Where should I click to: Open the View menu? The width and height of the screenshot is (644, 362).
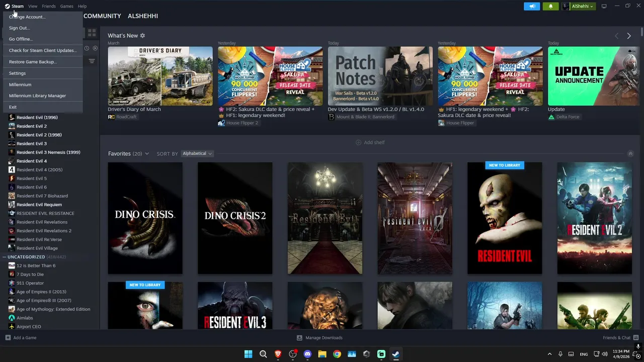(33, 6)
